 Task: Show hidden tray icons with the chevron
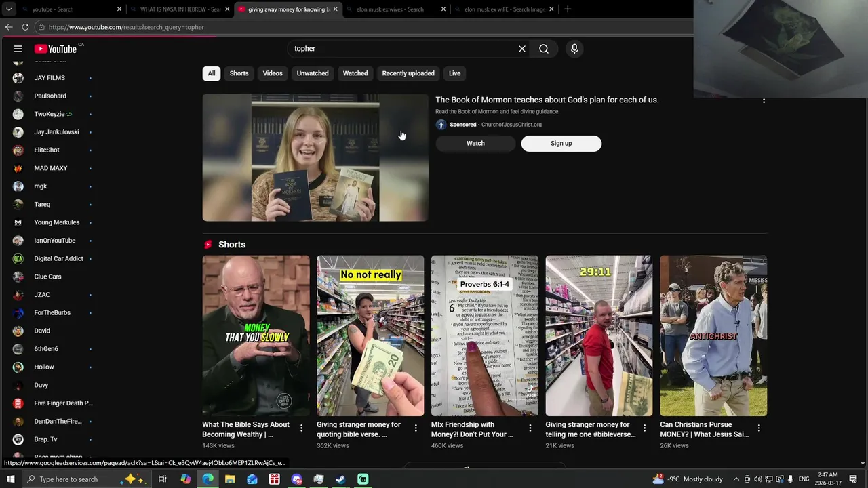click(x=736, y=479)
